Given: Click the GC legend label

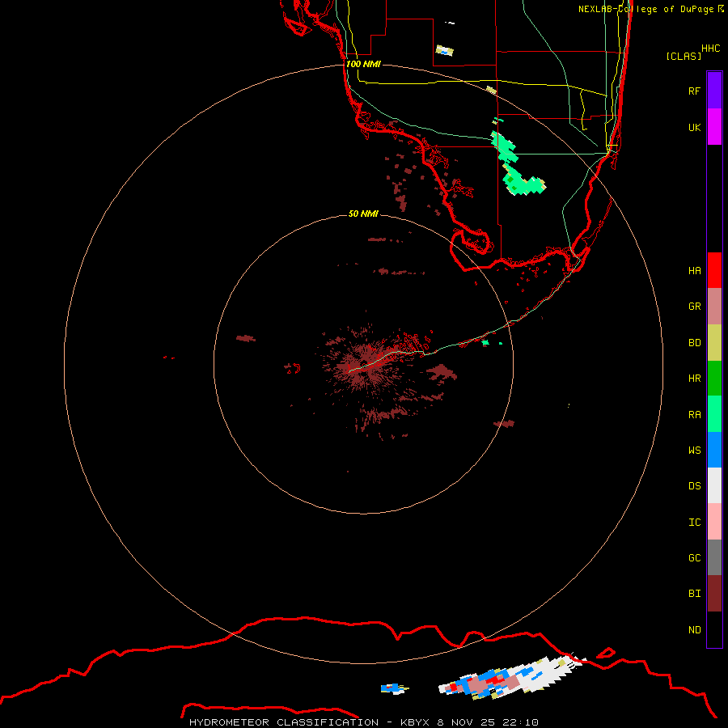Looking at the screenshot, I should [694, 558].
